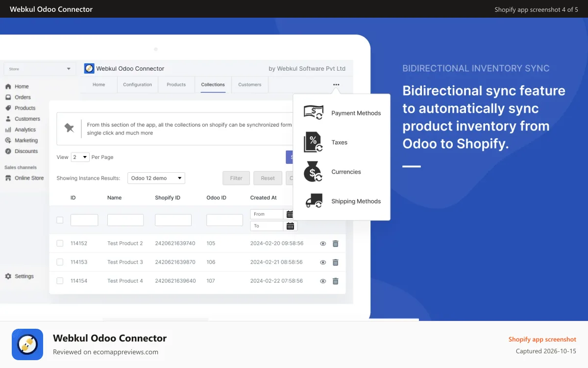Viewport: 588px width, 368px height.
Task: Click the Odoo ID filter field
Action: coord(224,220)
